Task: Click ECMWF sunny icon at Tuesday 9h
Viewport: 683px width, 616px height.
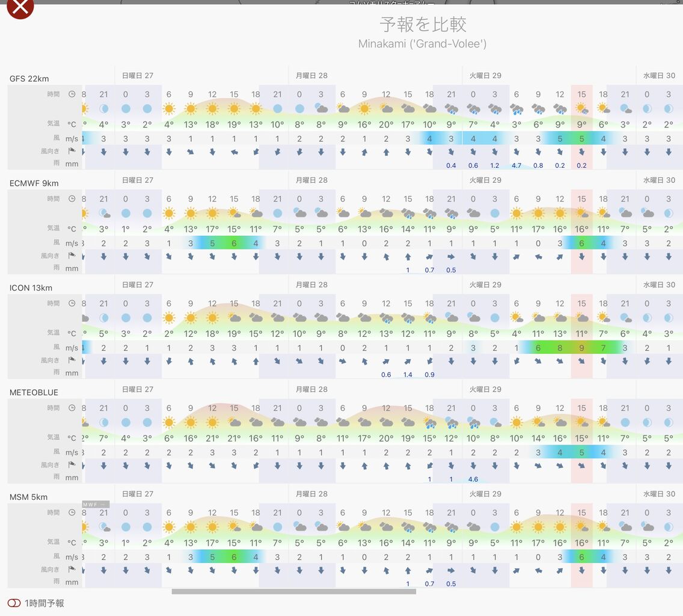Action: (x=538, y=213)
